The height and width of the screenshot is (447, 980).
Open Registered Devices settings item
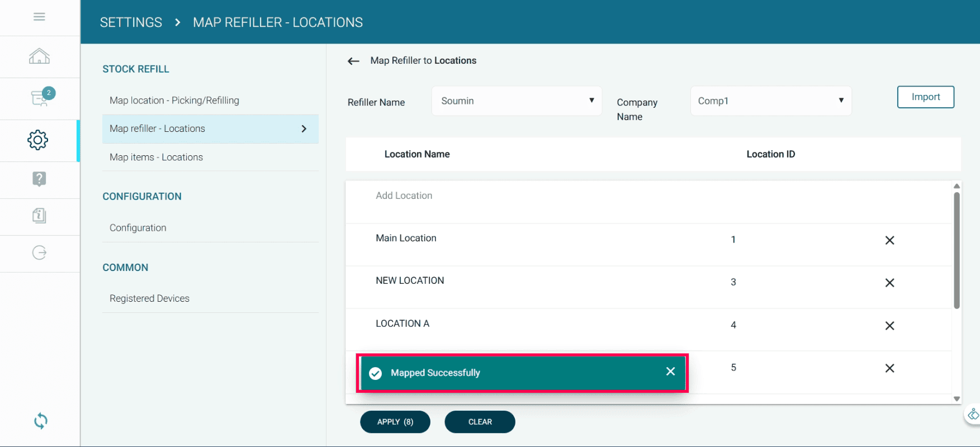[150, 298]
